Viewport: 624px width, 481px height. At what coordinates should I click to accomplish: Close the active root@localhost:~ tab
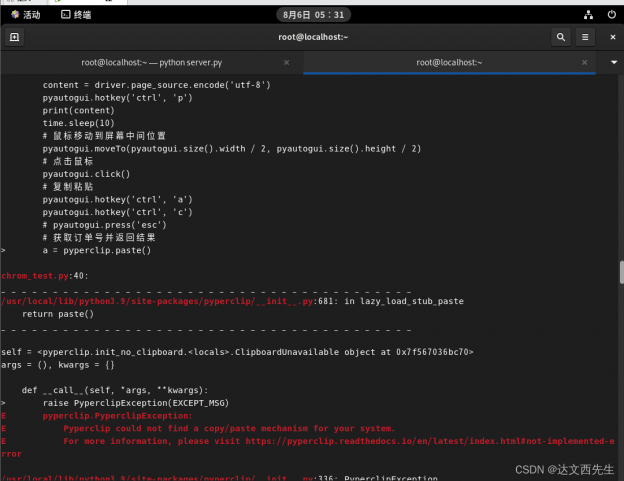tap(589, 62)
